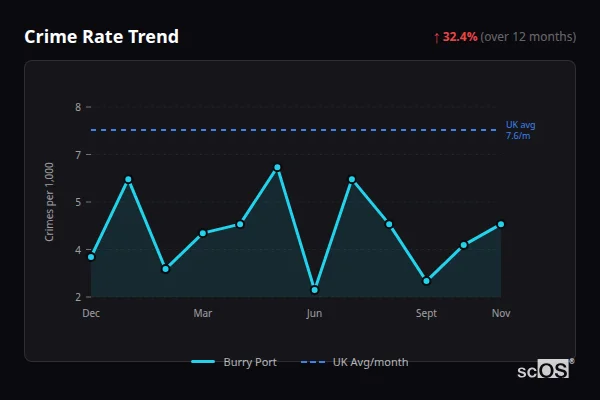Select the Dec data point on the line

[91, 257]
